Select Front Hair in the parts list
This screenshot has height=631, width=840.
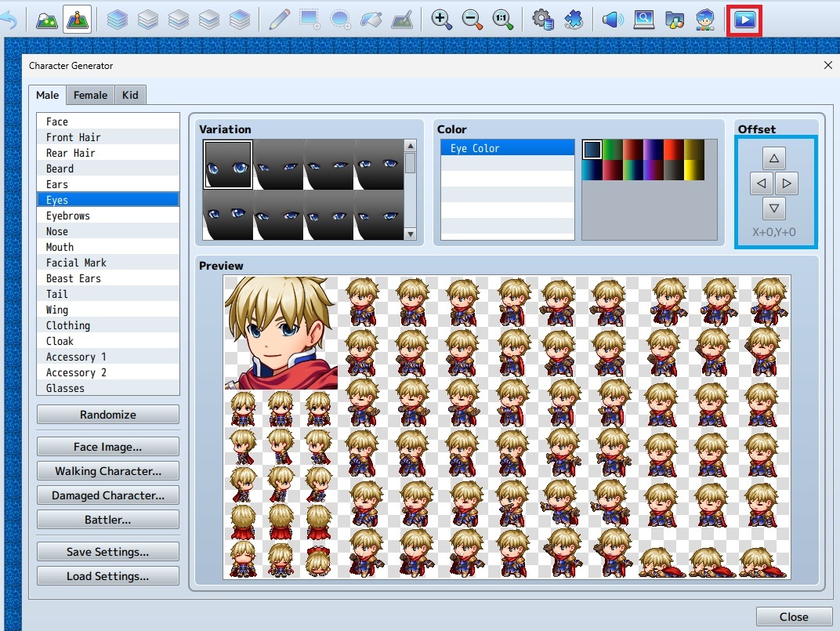click(x=73, y=137)
